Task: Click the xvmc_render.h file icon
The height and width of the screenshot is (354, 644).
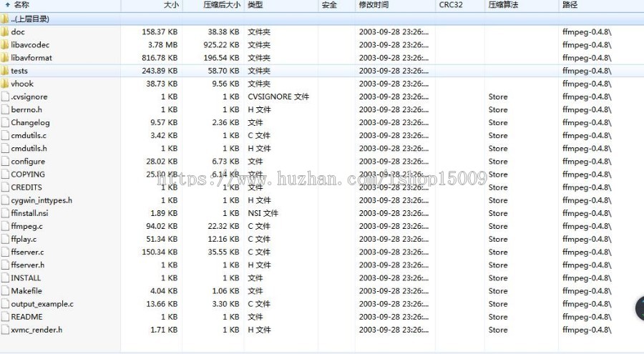Action: pos(5,330)
